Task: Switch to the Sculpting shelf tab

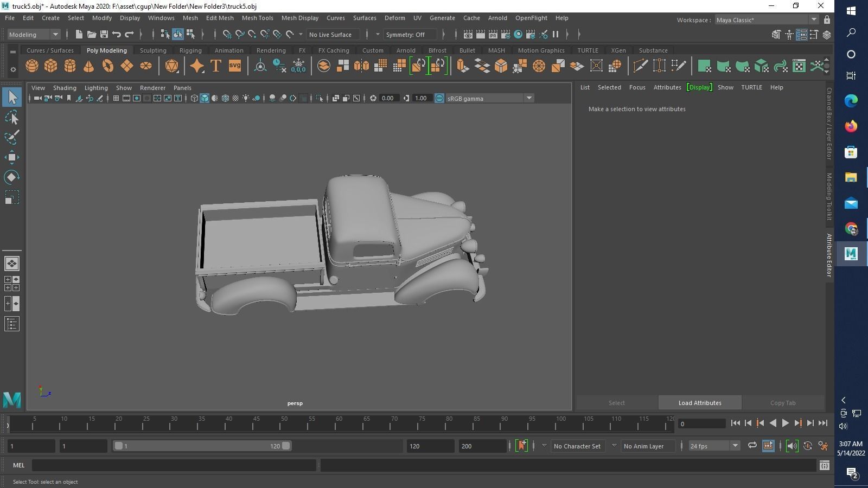Action: click(153, 50)
